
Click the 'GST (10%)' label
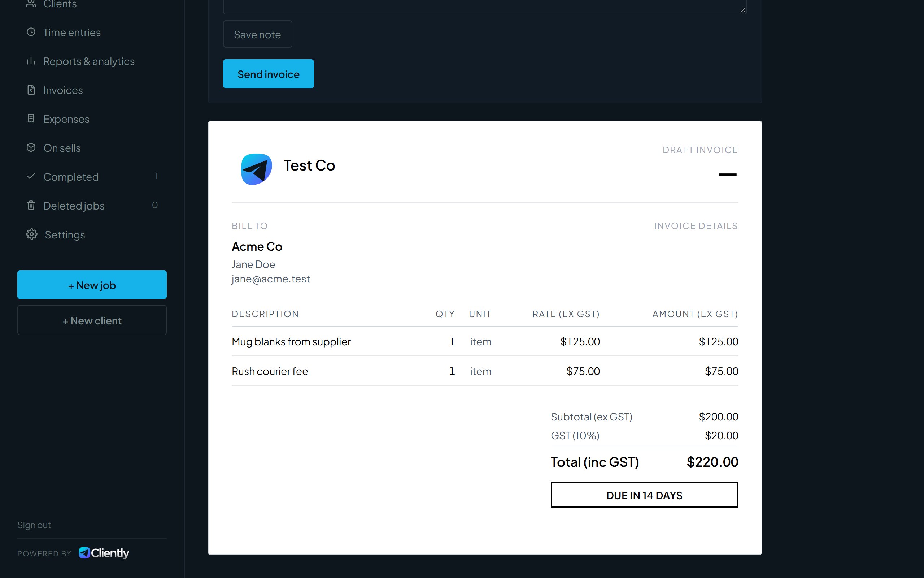click(575, 435)
